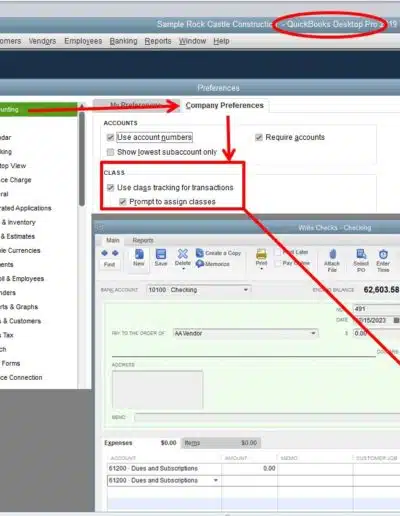Click the New check icon
This screenshot has width=400, height=516.
(139, 254)
